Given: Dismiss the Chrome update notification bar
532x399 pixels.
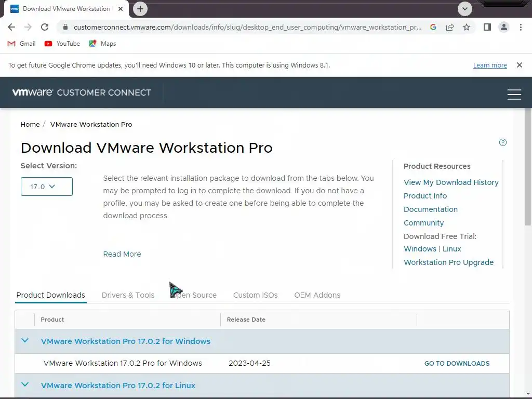Looking at the screenshot, I should pyautogui.click(x=519, y=65).
